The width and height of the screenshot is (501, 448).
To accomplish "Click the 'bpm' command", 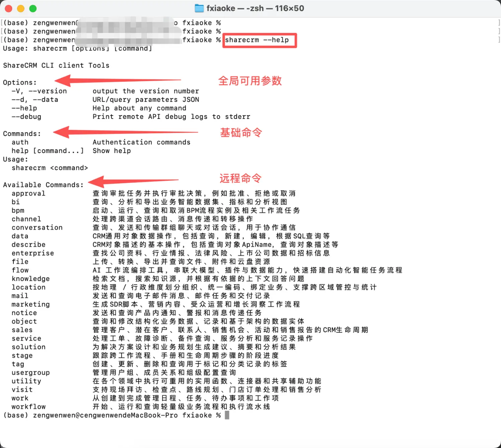I will click(18, 211).
